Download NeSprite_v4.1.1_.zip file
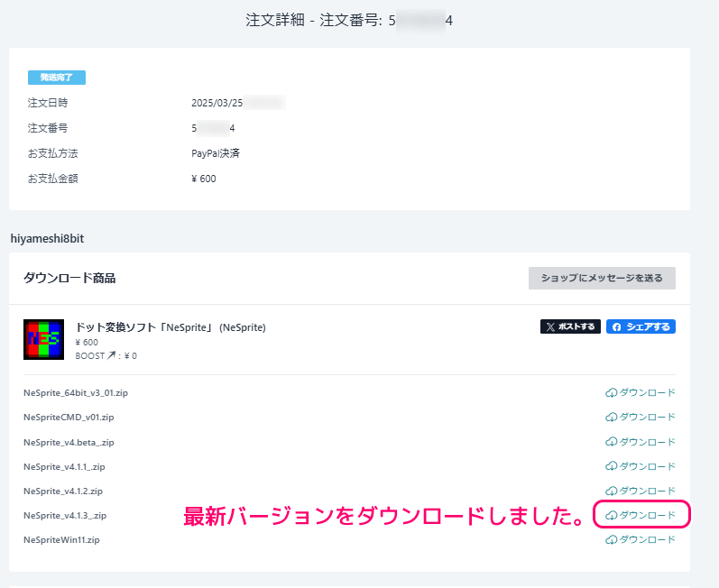Image resolution: width=719 pixels, height=588 pixels. pos(641,466)
